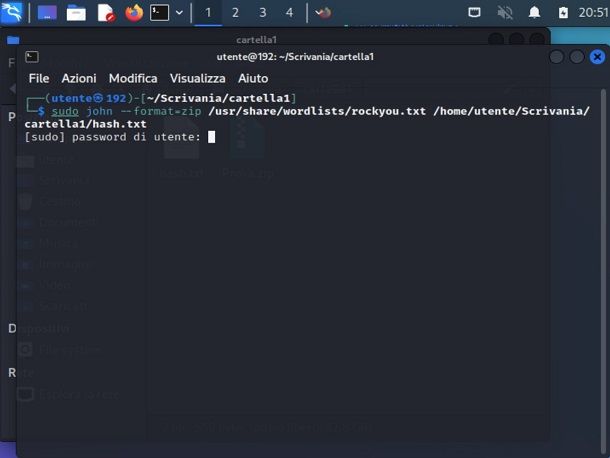Open the terminal File menu

[39, 78]
